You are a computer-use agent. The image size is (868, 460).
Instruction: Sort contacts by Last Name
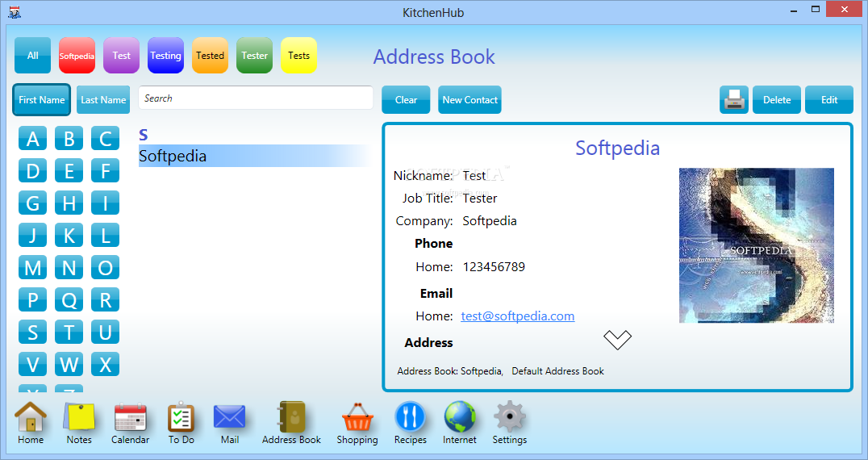[x=103, y=99]
